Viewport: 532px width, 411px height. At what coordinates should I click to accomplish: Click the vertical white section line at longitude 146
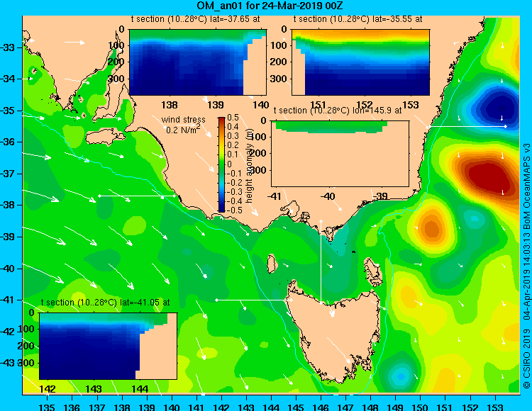point(321,261)
